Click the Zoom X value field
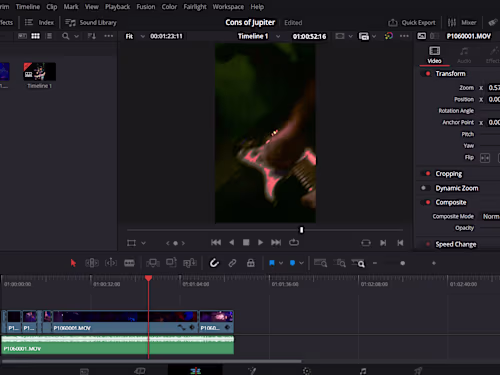This screenshot has width=500, height=375. pos(494,88)
